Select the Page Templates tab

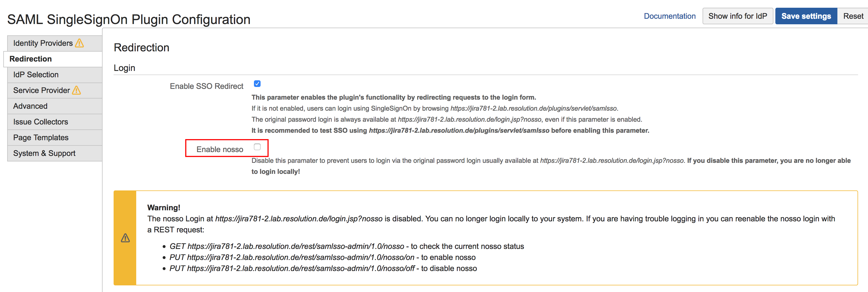(x=41, y=137)
